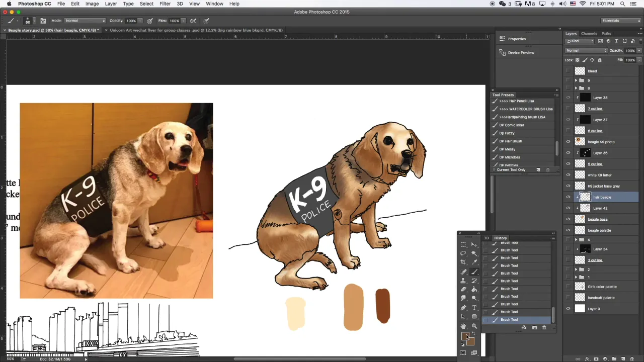The height and width of the screenshot is (362, 644).
Task: Select the Pen tool
Action: tap(463, 308)
